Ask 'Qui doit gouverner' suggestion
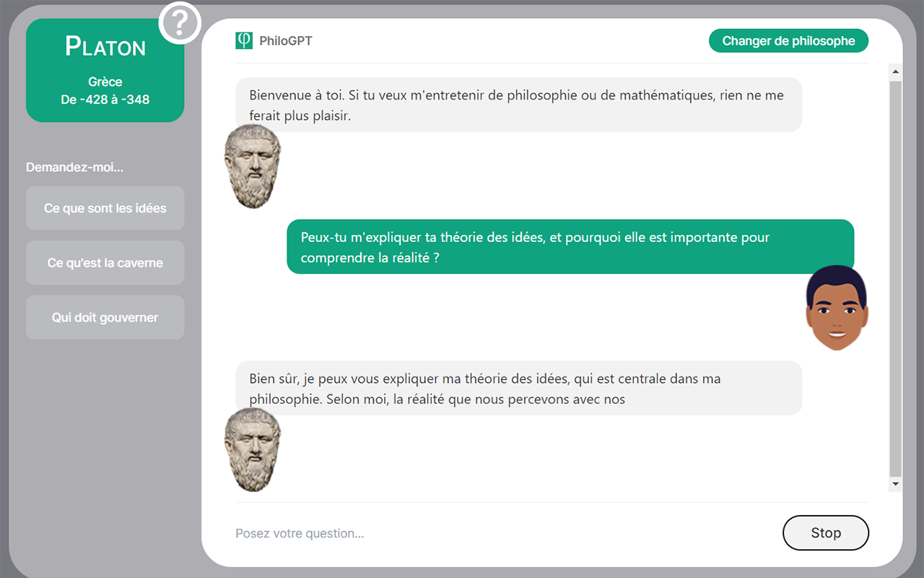This screenshot has width=924, height=578. tap(105, 317)
